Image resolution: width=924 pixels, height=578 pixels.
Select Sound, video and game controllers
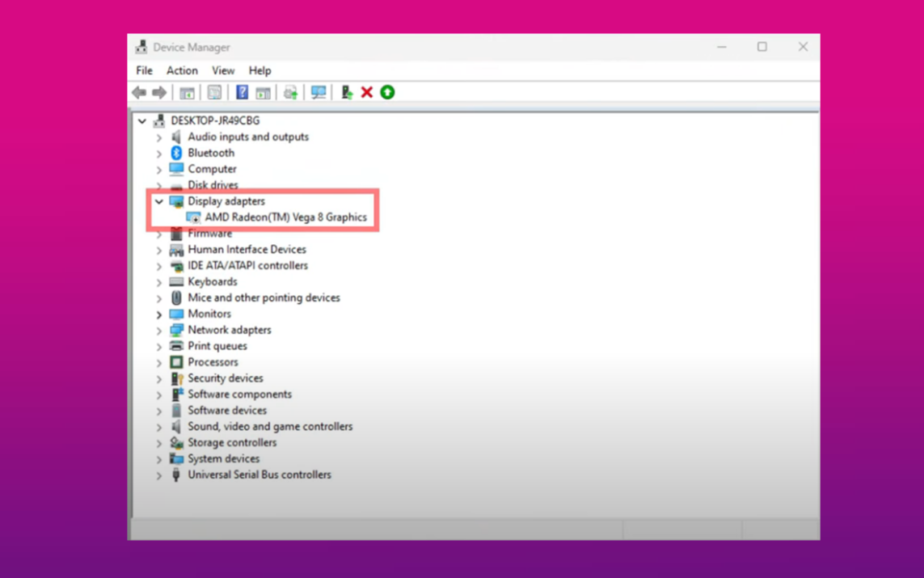point(270,427)
